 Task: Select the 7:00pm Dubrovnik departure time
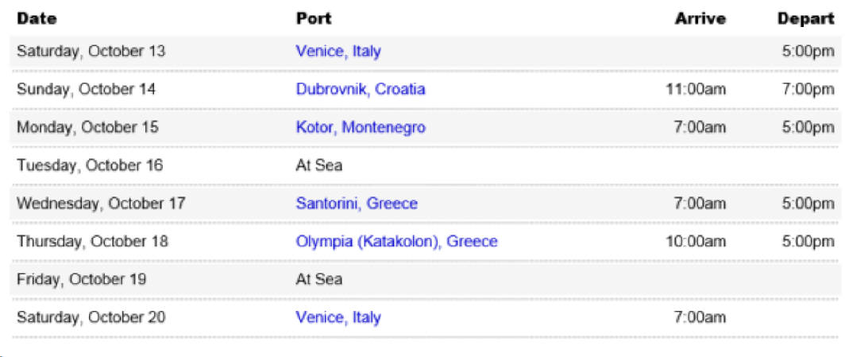[x=808, y=89]
